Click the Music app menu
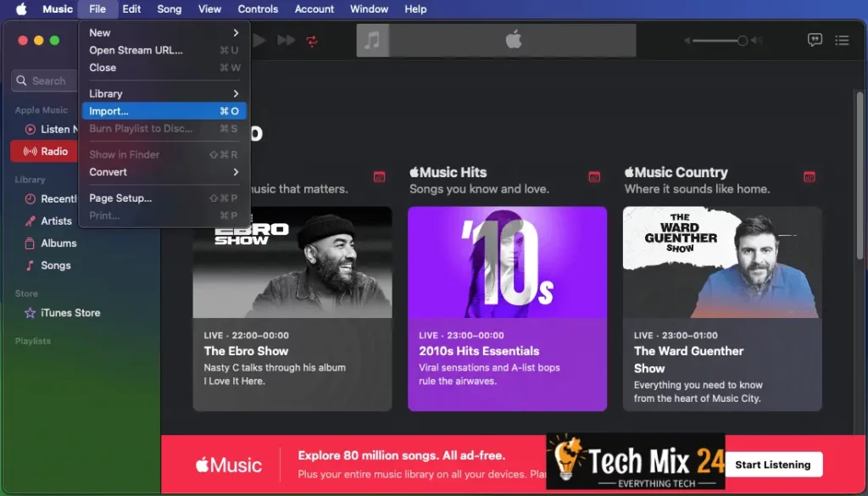This screenshot has height=496, width=868. pos(58,8)
